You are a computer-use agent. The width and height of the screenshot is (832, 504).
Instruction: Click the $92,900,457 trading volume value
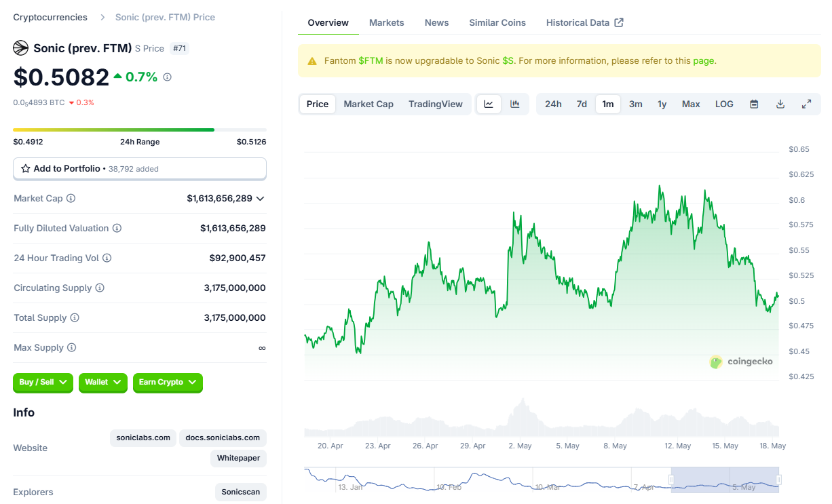tap(238, 258)
